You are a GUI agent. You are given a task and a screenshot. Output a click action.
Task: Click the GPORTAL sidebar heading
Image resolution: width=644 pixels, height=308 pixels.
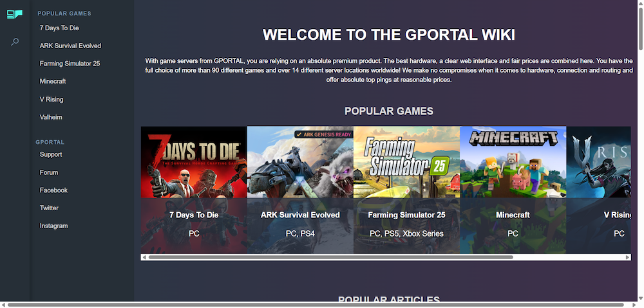[50, 142]
